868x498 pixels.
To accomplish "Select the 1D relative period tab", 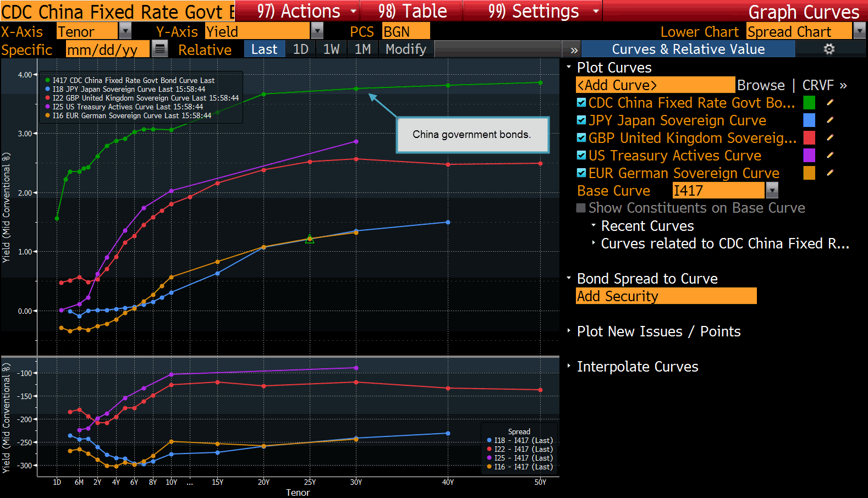I will coord(300,49).
